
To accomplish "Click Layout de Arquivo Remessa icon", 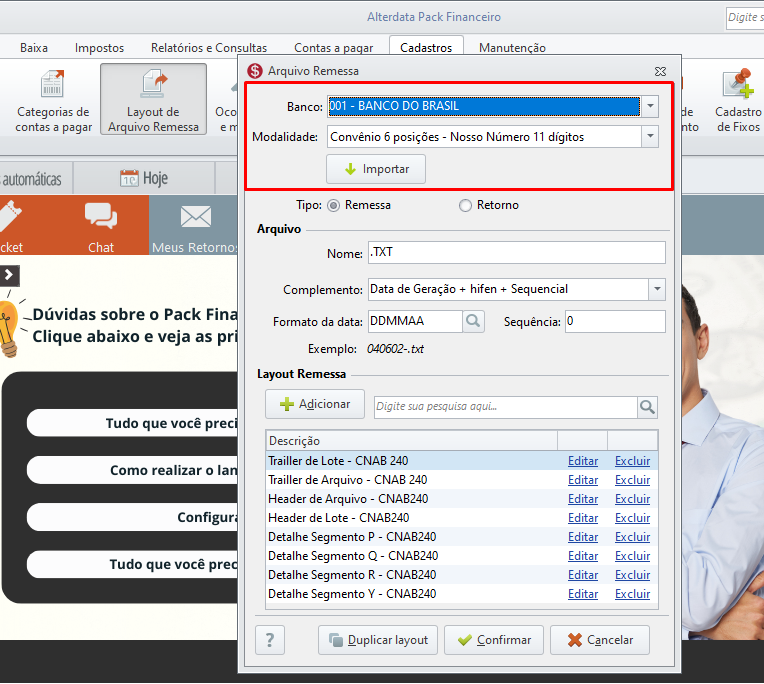I will (153, 99).
